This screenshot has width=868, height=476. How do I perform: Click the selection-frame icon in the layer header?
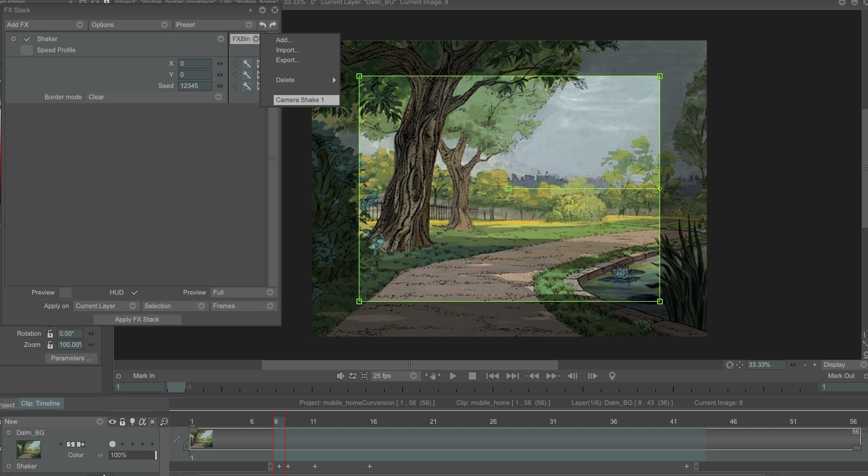(x=153, y=421)
